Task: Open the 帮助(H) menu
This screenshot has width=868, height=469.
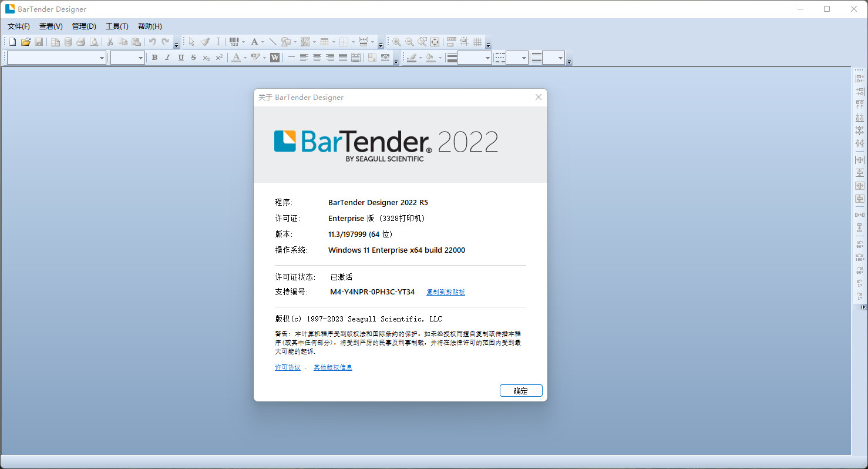Action: (150, 26)
